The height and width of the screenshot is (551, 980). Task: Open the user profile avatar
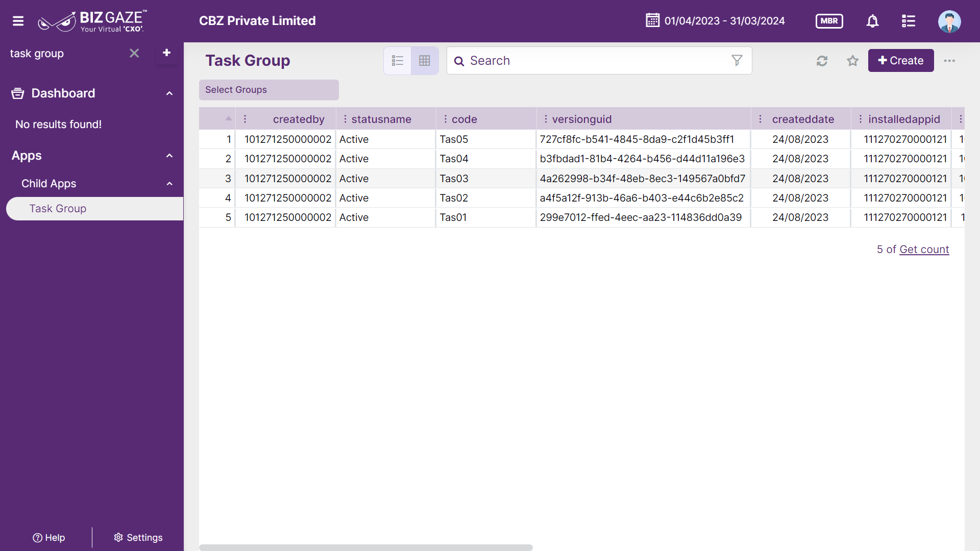pyautogui.click(x=949, y=21)
